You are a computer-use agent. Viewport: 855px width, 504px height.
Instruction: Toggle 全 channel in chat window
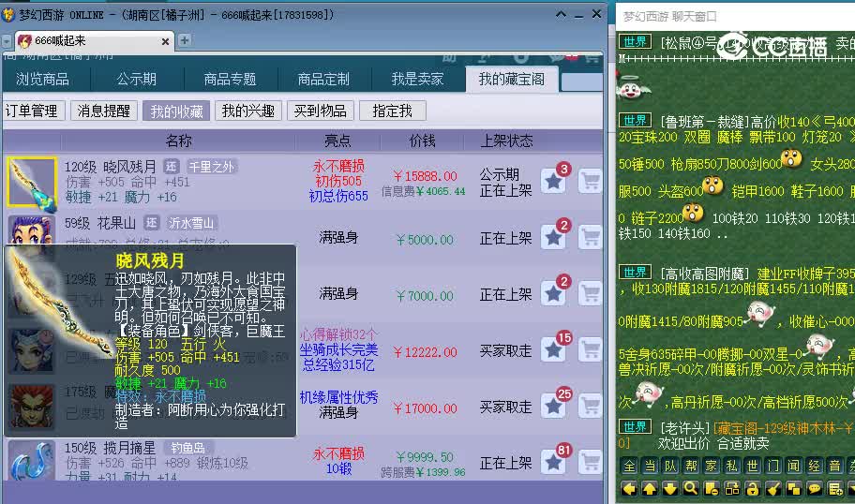click(629, 466)
